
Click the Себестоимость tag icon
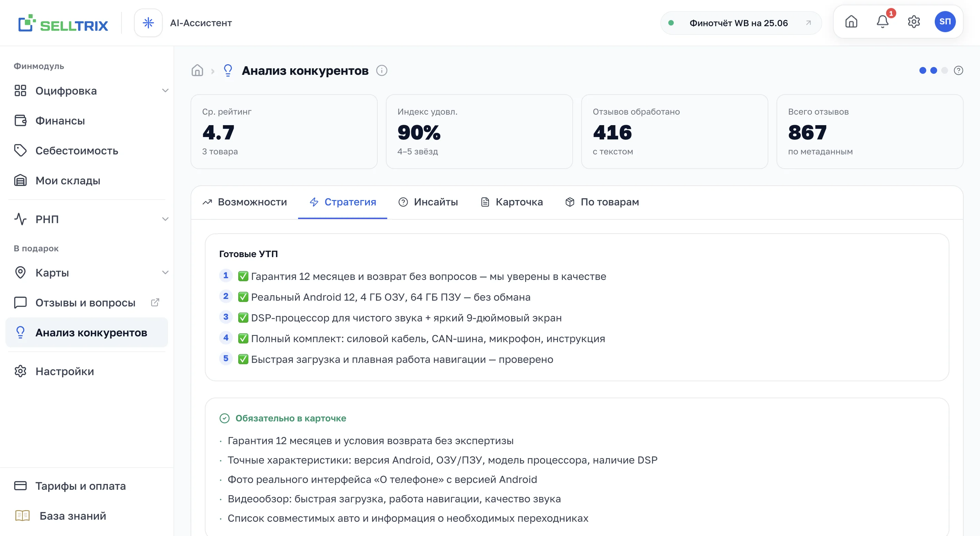point(20,151)
